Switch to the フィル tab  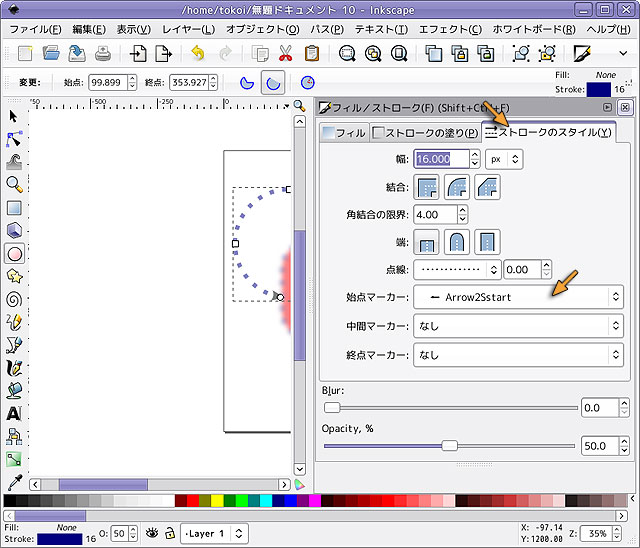pos(343,133)
